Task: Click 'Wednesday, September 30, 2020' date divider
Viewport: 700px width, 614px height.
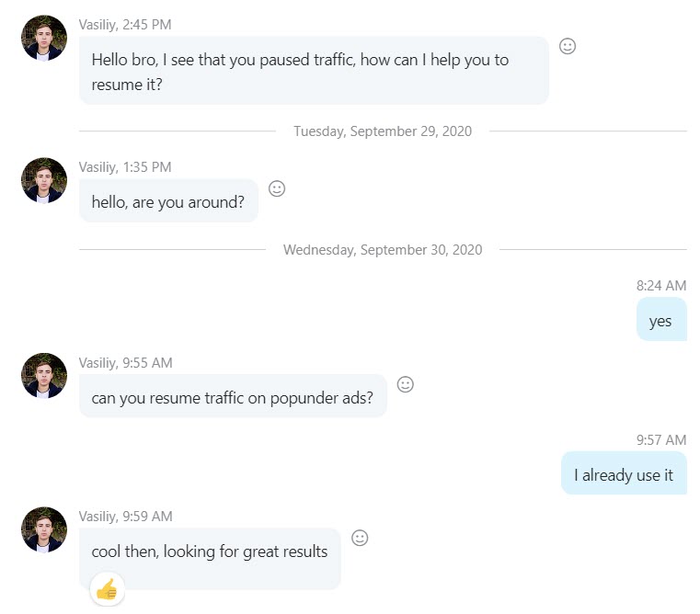Action: (x=383, y=249)
